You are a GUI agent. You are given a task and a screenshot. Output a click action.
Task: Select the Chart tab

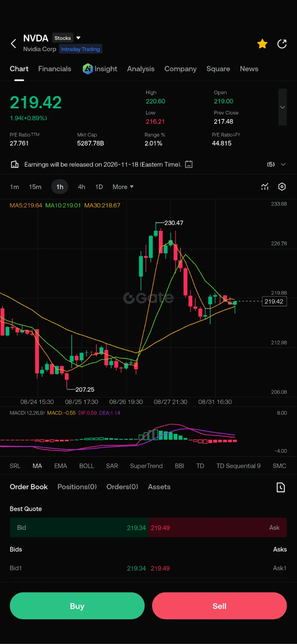click(19, 69)
